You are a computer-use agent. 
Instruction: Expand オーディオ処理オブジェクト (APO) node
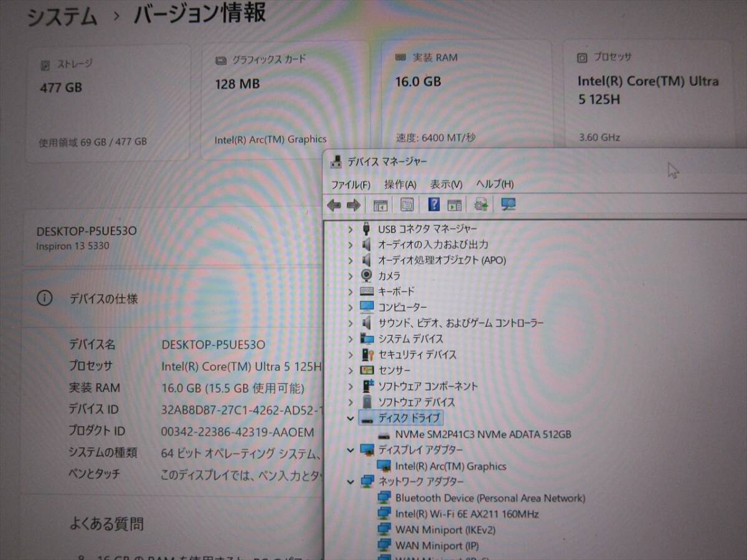pyautogui.click(x=350, y=260)
